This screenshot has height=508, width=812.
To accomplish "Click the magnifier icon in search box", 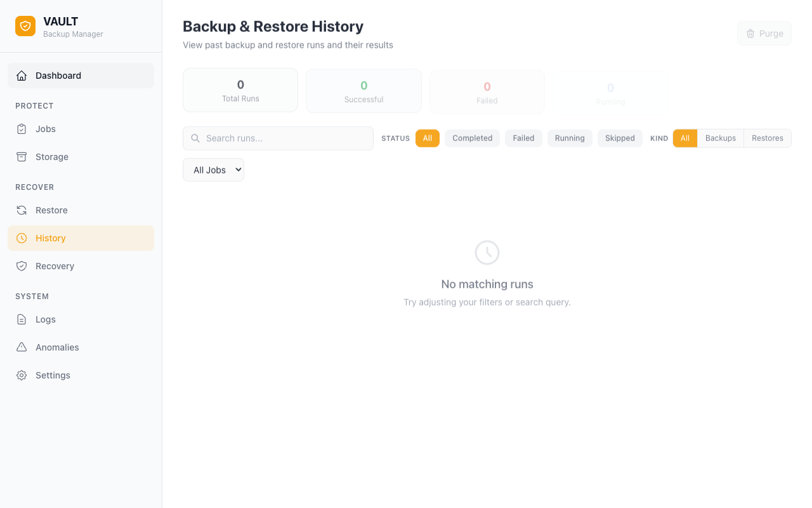I will 195,138.
